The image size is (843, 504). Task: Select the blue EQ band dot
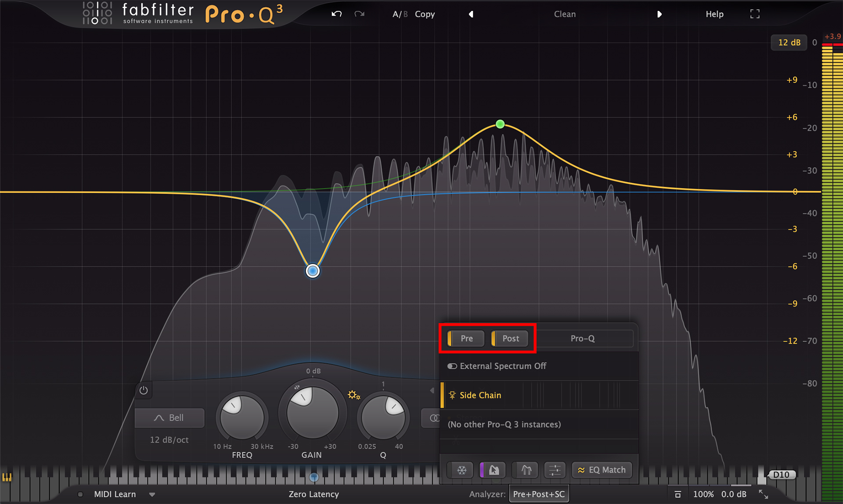(x=313, y=271)
